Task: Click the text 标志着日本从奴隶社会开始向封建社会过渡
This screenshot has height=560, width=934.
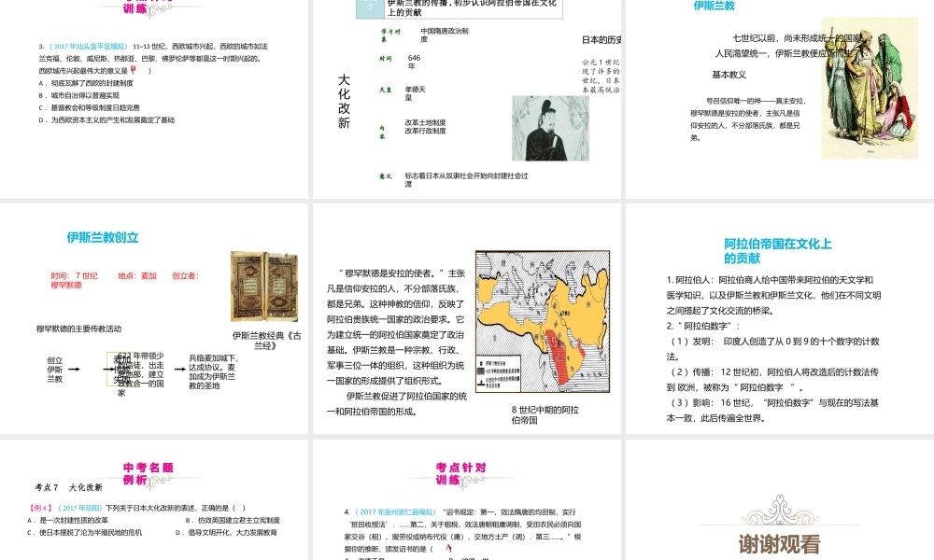Action: click(x=466, y=180)
